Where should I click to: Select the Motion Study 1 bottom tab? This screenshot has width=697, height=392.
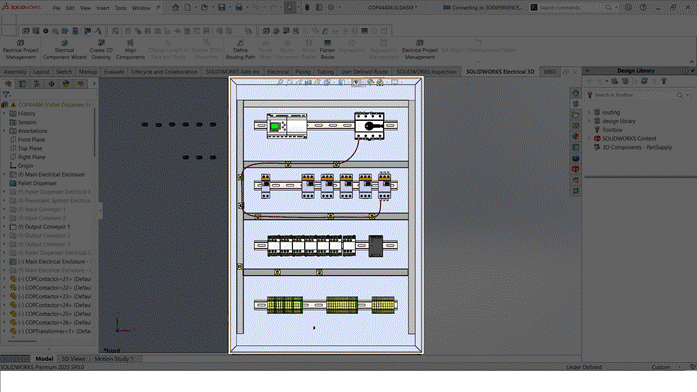114,359
